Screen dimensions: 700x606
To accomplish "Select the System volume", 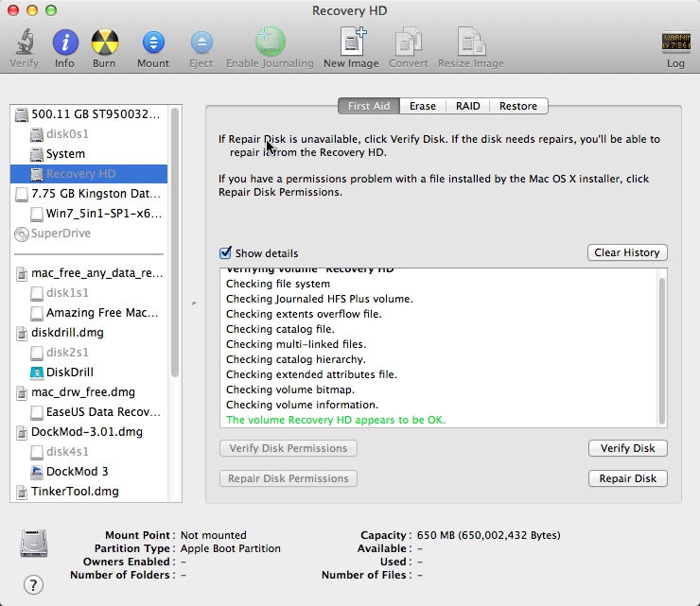I will tap(89, 154).
